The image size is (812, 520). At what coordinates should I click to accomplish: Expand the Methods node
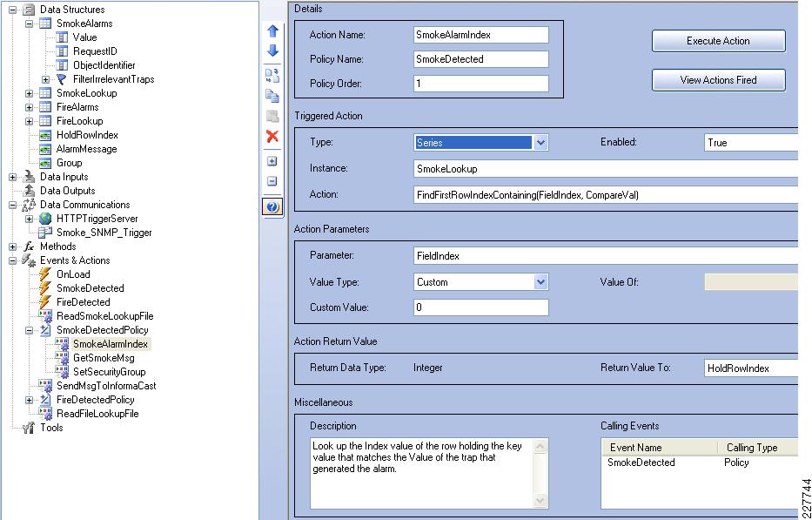[x=12, y=246]
